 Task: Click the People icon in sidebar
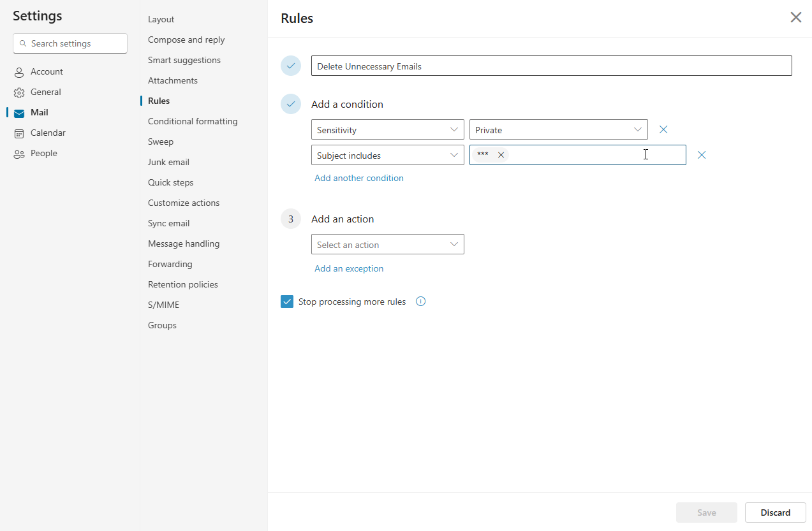coord(19,154)
